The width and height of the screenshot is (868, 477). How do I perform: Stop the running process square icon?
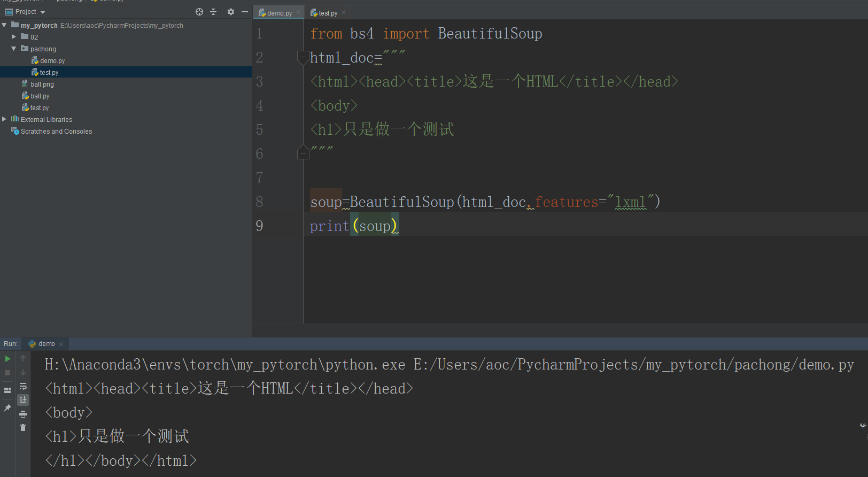pos(7,373)
